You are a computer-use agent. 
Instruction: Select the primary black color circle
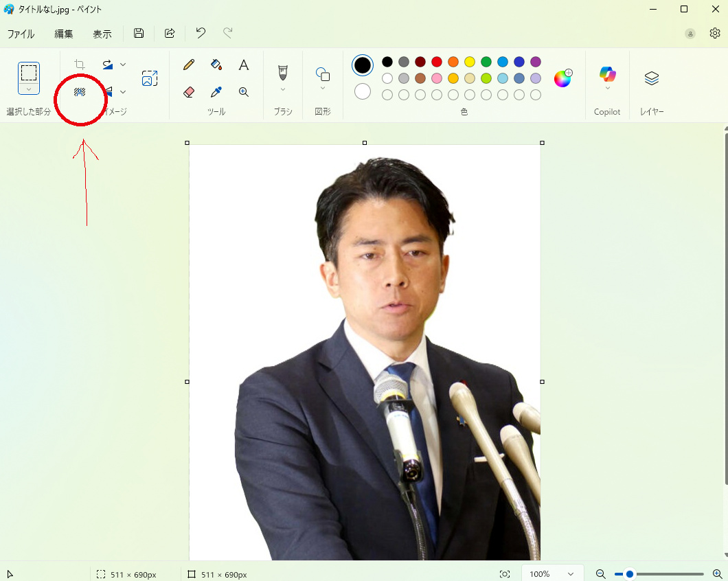click(363, 65)
